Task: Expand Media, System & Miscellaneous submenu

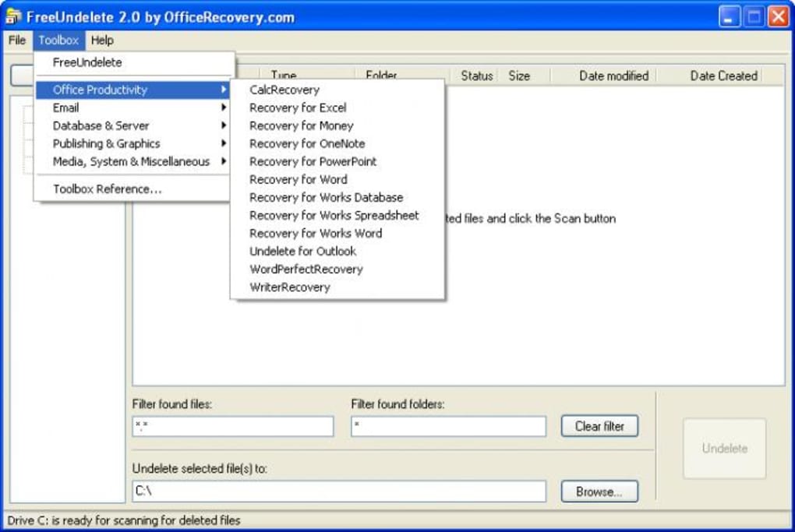Action: [x=131, y=162]
